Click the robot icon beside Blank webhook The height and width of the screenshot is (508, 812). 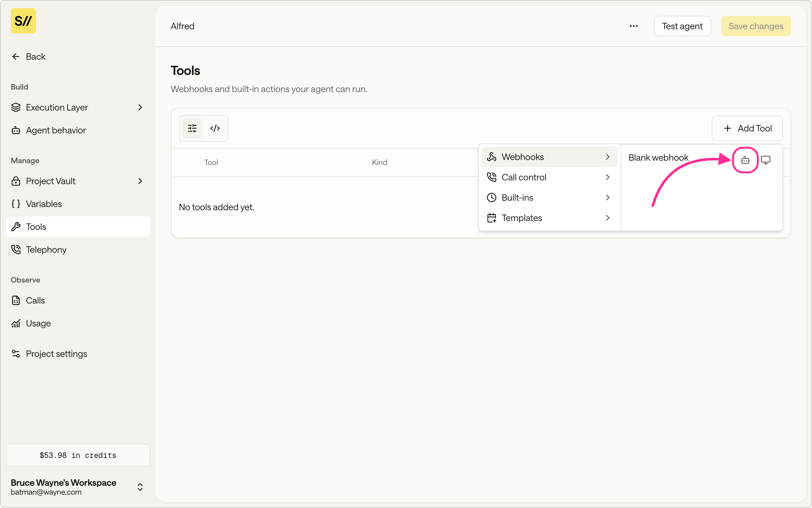745,160
